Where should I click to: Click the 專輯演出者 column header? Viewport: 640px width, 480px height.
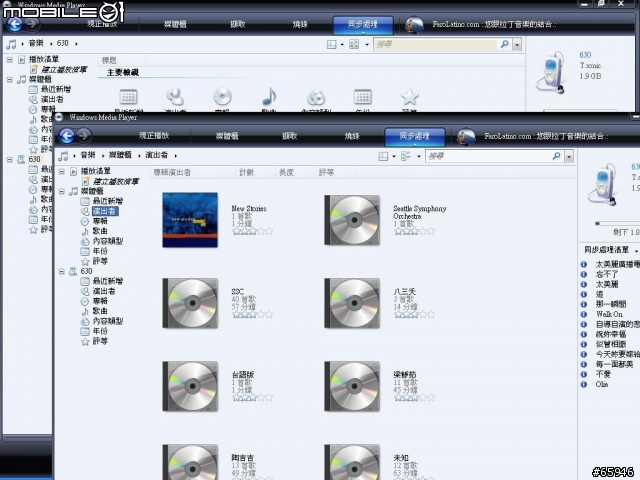point(172,172)
